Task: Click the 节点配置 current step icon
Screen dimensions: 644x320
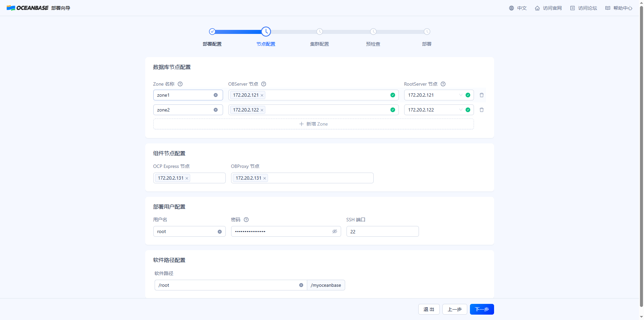Action: 266,32
